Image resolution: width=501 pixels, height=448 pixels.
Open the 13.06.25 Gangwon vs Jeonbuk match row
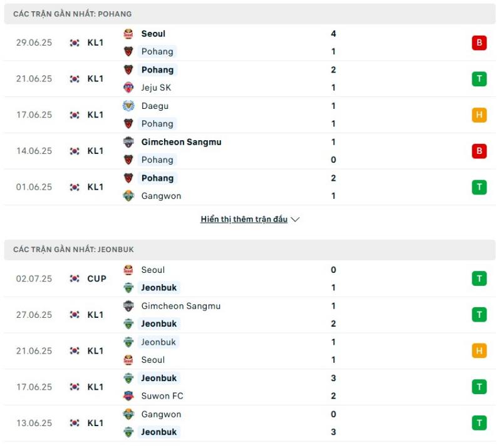click(249, 423)
